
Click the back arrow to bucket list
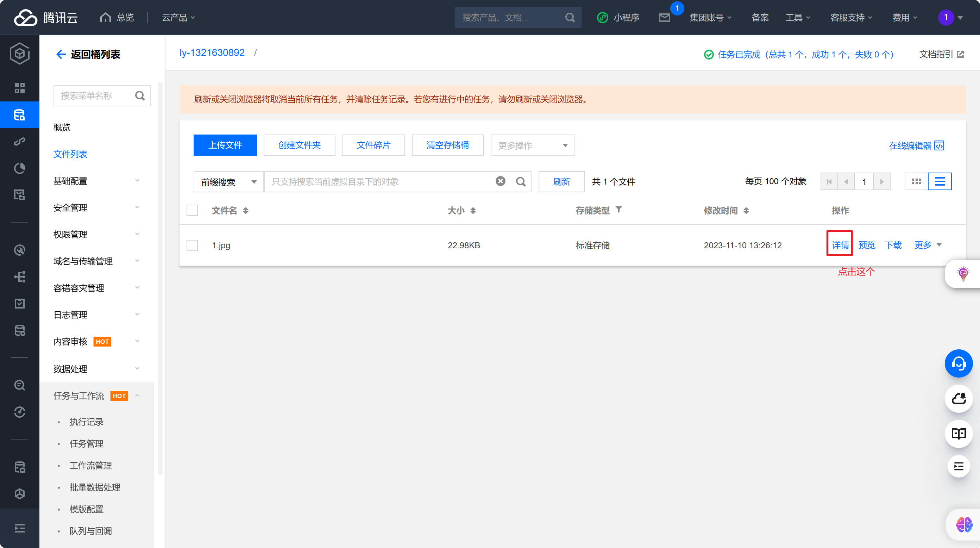tap(61, 55)
